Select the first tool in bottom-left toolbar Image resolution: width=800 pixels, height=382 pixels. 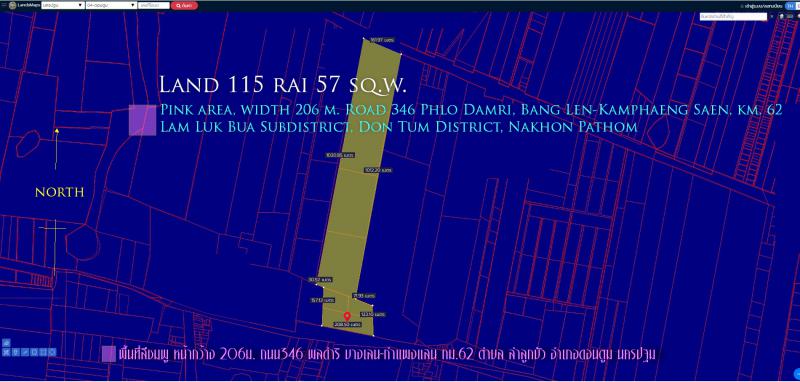click(6, 352)
